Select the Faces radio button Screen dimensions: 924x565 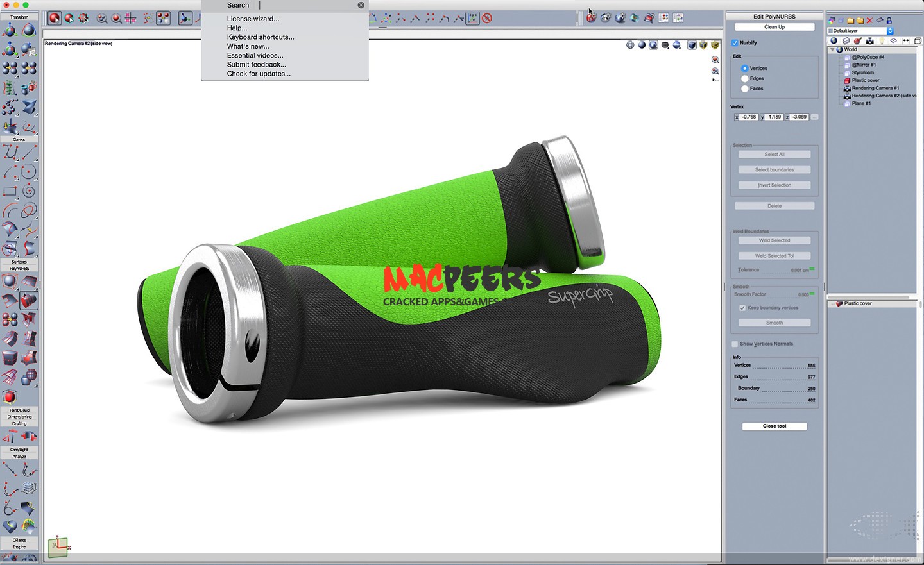744,89
